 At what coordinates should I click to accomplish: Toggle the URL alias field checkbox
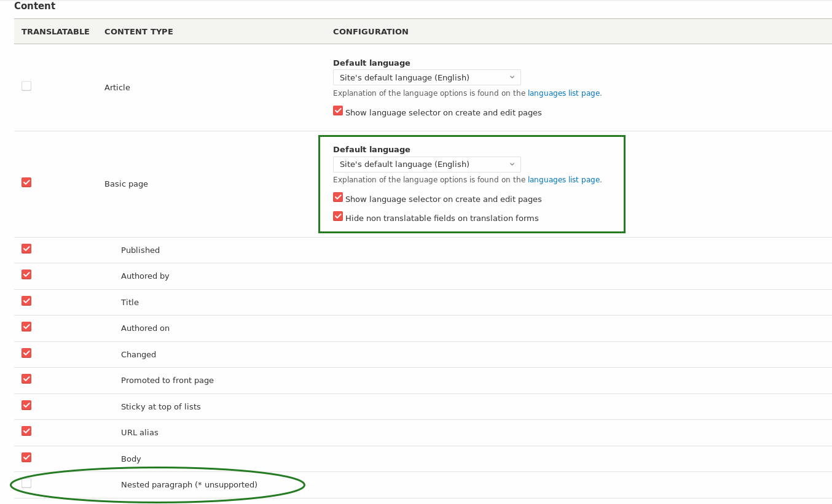pyautogui.click(x=26, y=431)
